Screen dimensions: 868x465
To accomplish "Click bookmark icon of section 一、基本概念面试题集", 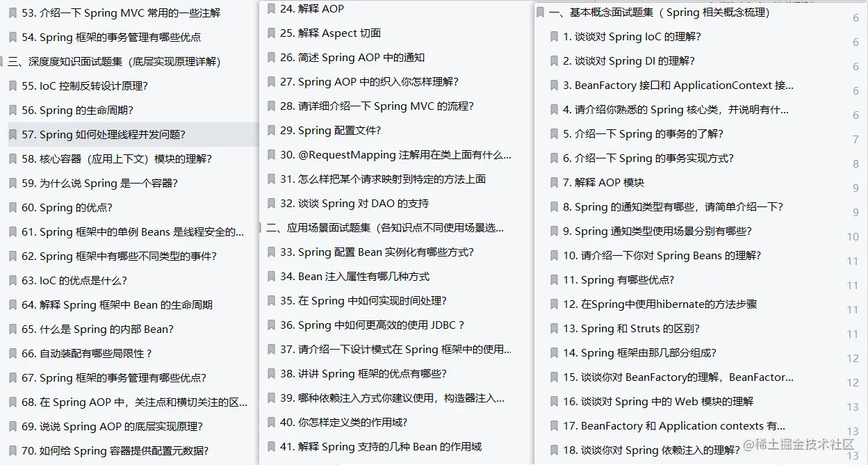I will [541, 13].
